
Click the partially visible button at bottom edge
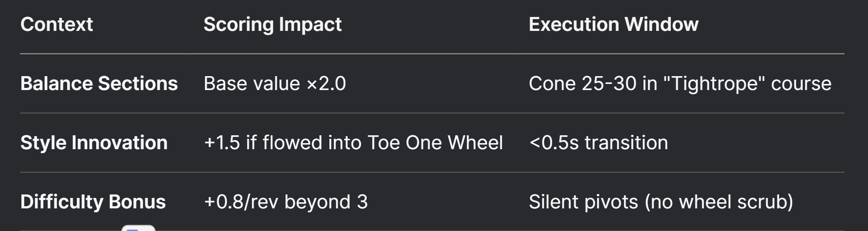pos(138,228)
